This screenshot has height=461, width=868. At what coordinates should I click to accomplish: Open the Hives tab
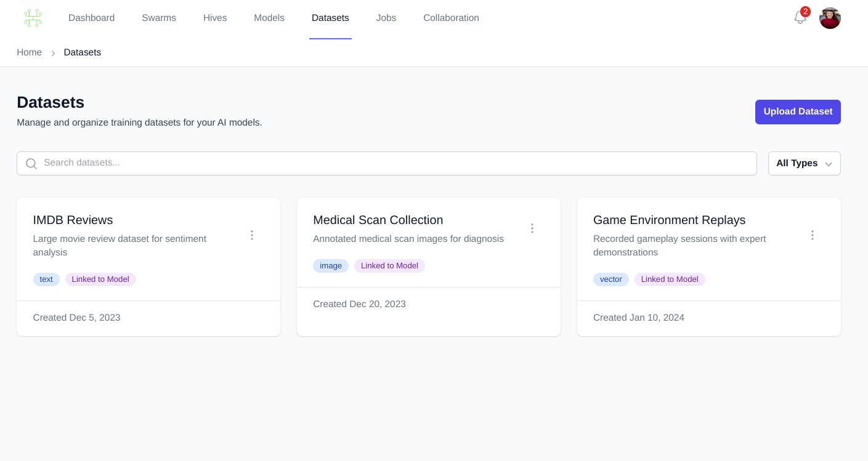215,18
